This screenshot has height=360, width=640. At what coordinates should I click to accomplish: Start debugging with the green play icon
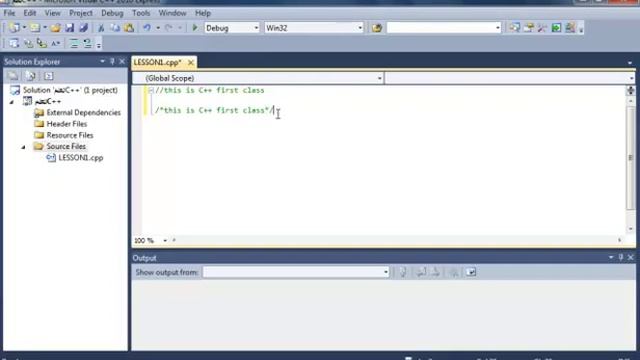point(195,28)
